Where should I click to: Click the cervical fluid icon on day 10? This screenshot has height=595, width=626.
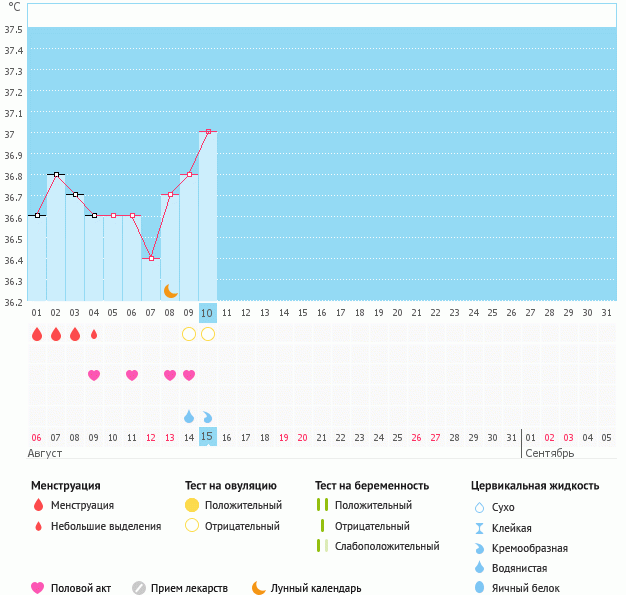coord(208,416)
